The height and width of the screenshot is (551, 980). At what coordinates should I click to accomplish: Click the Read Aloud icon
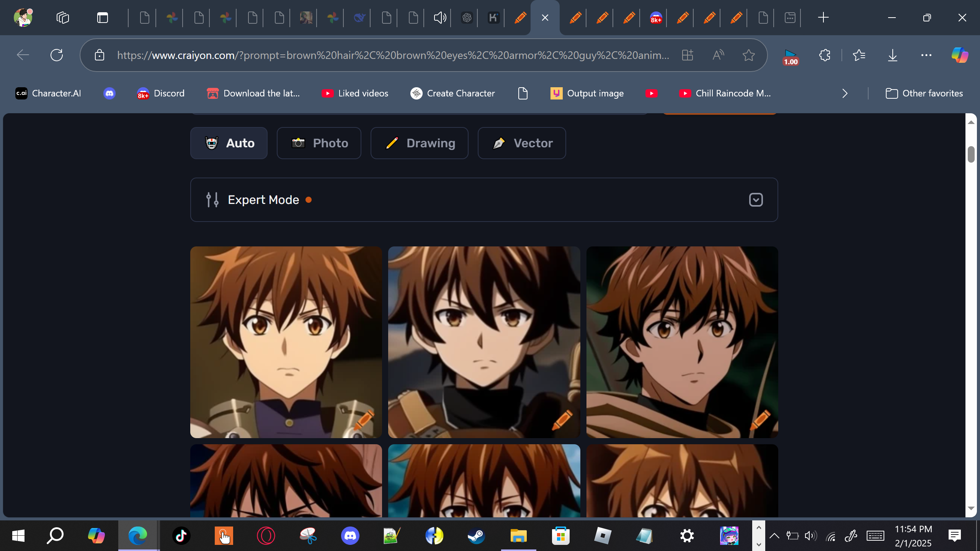tap(718, 55)
